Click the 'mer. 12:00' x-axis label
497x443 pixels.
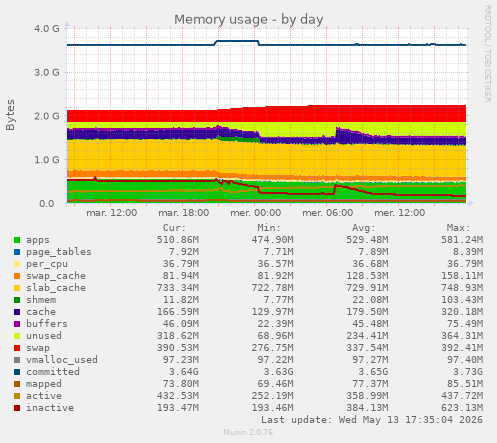(x=400, y=213)
